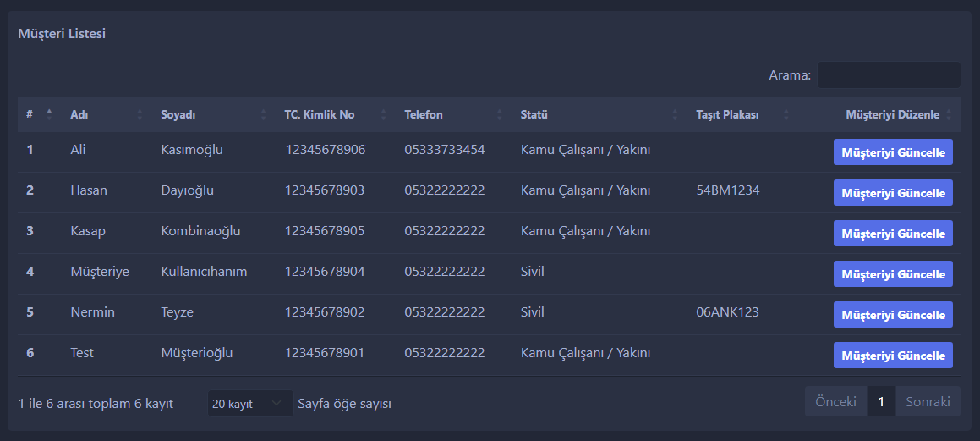Click the TC. Kimlik No sort arrows
The width and height of the screenshot is (980, 441).
click(x=383, y=114)
